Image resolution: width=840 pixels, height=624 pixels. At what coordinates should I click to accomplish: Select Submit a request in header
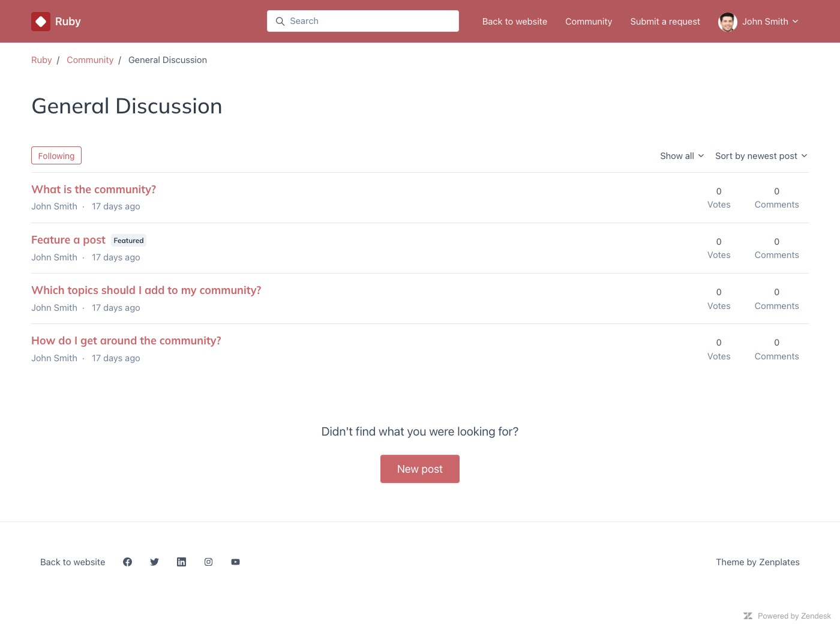[665, 22]
